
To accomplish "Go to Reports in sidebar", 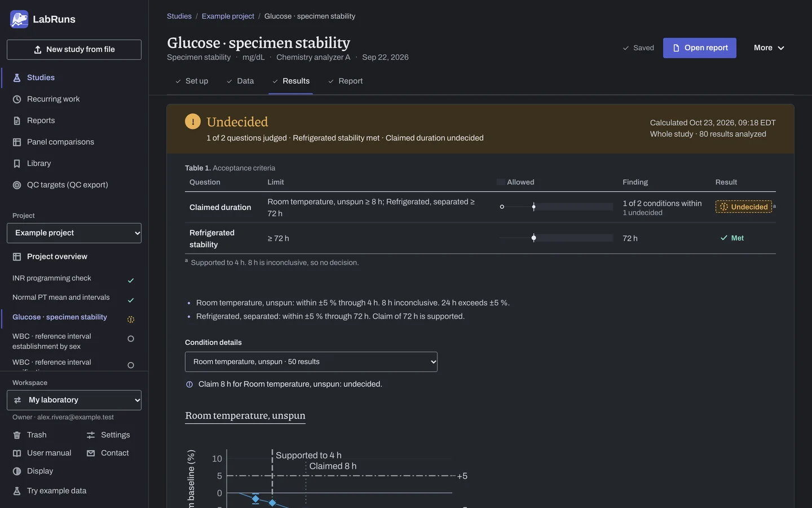I will (41, 121).
